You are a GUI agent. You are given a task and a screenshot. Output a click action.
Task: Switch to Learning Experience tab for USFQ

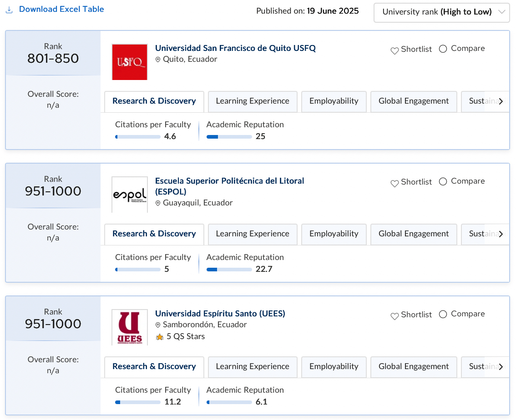[253, 101]
